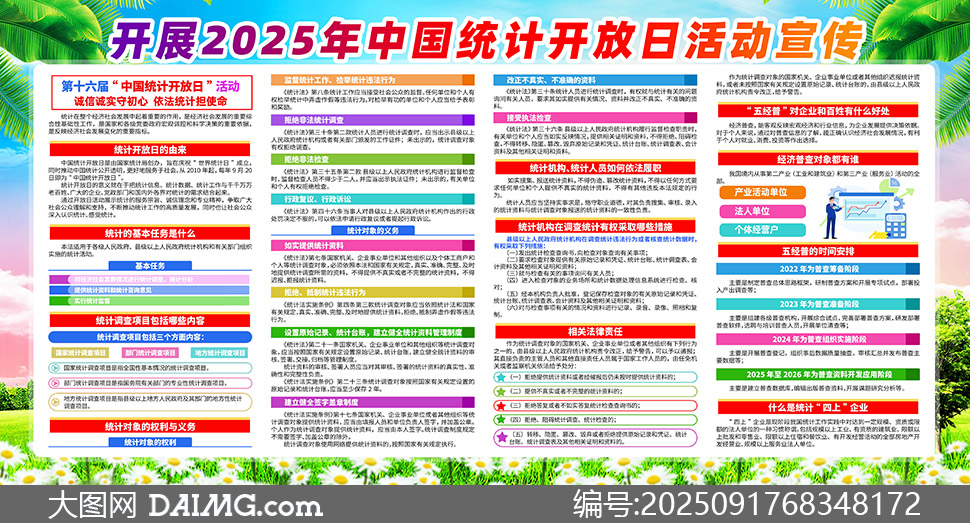Click the blue label 统计对象的义务
The width and height of the screenshot is (970, 523).
(373, 230)
